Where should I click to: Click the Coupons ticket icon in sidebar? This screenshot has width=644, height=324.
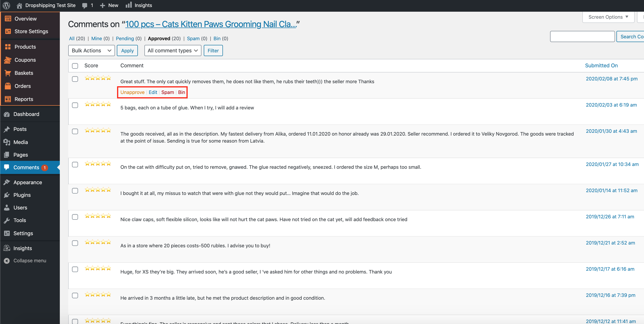pos(8,60)
